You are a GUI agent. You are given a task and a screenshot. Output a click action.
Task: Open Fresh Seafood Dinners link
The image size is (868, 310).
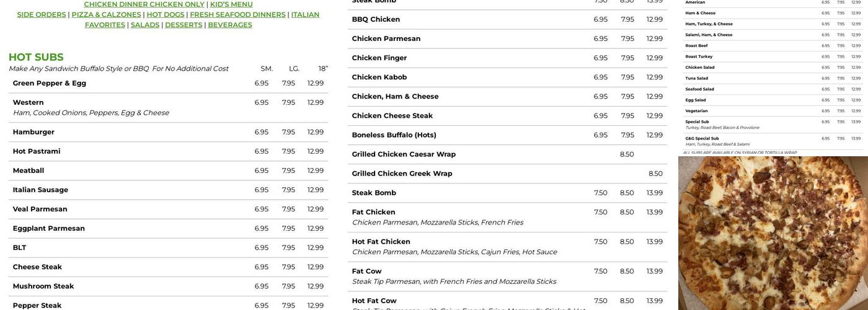pyautogui.click(x=237, y=15)
